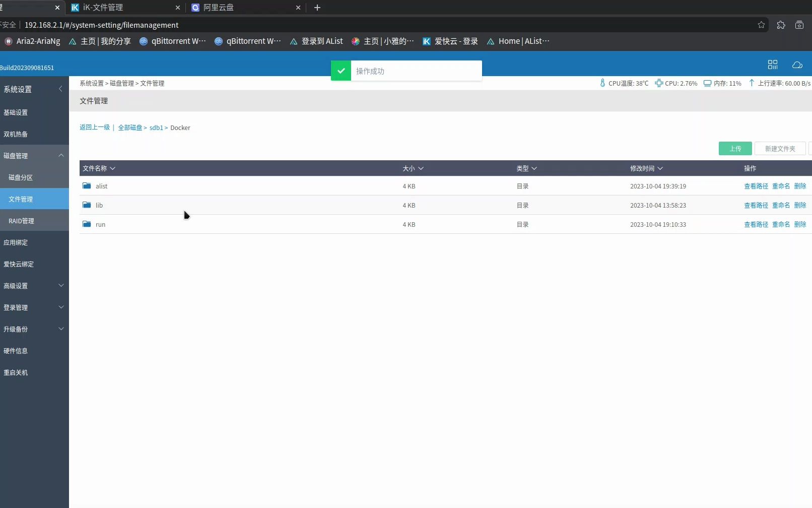Click the CPU usage chip icon
This screenshot has width=812, height=508.
coord(659,83)
